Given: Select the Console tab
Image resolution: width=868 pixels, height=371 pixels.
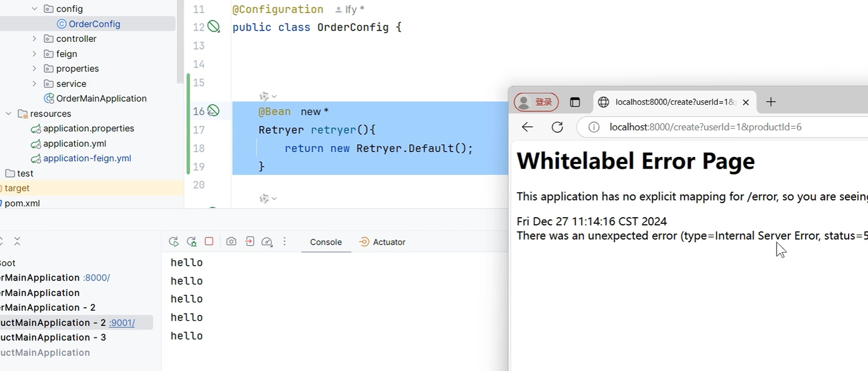Looking at the screenshot, I should coord(326,242).
